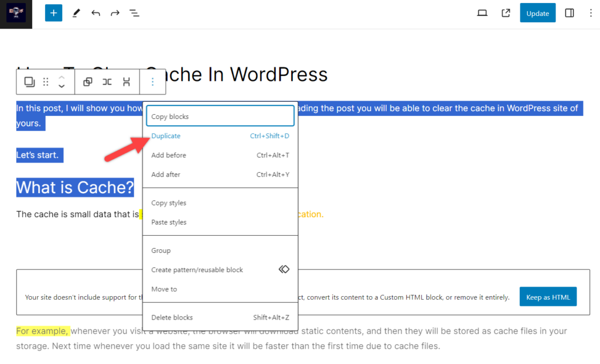Screen dimensions: 600x364
Task: Click the merge blocks icon in block toolbar
Action: click(x=107, y=81)
